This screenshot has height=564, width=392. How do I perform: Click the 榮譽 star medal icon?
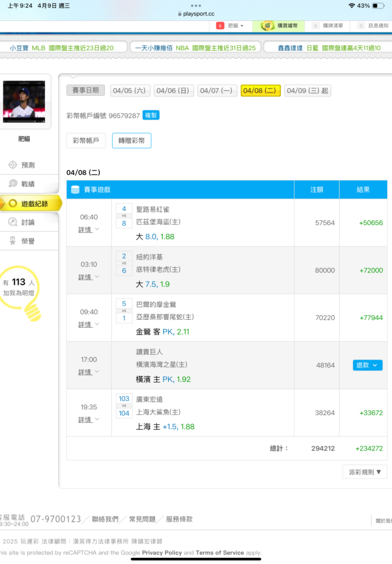(13, 241)
